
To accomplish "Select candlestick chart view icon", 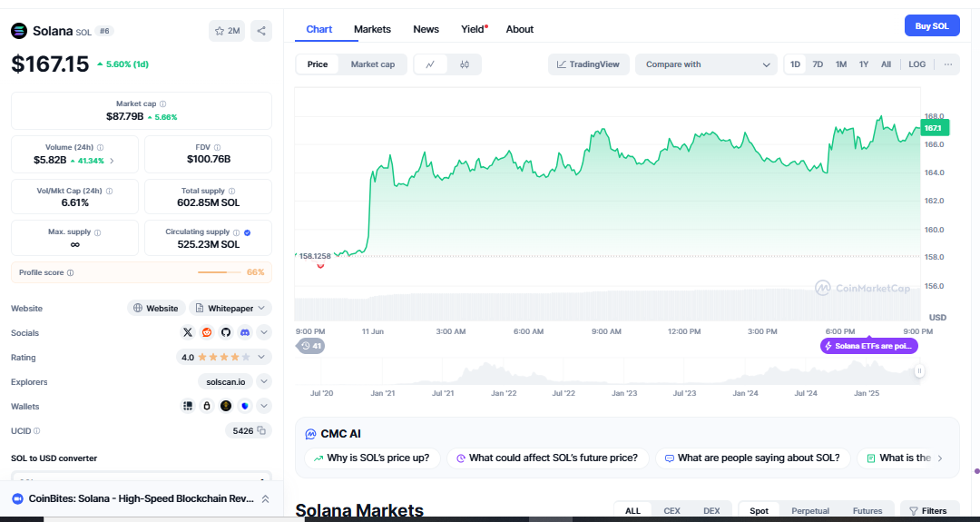I will 465,64.
